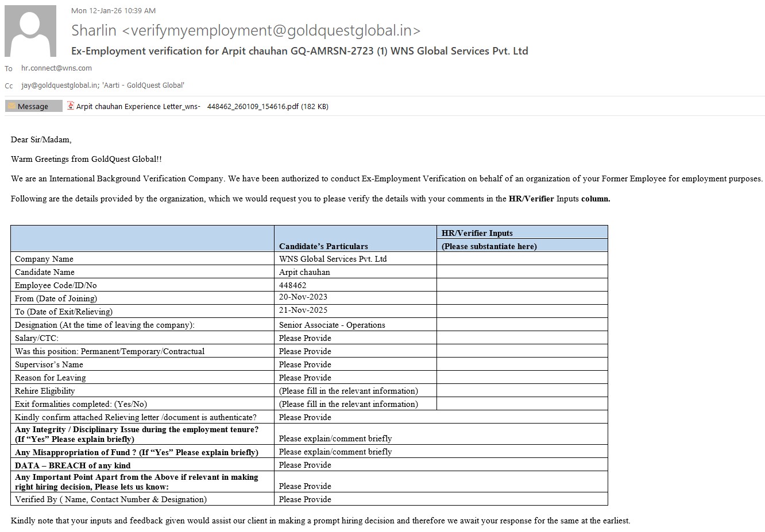
Task: Click the date Mon 12-Jan-26 10:39 AM
Action: 113,10
